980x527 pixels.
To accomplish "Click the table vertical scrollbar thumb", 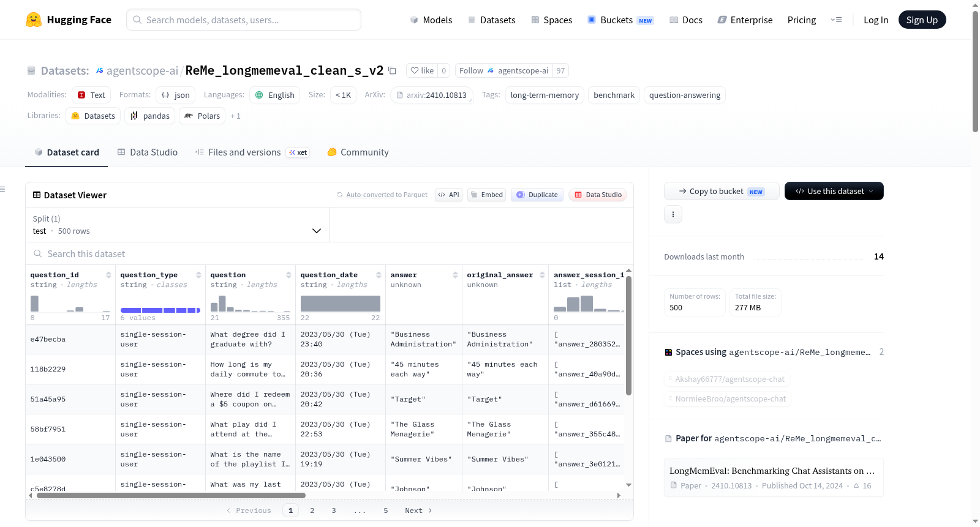I will pyautogui.click(x=628, y=335).
